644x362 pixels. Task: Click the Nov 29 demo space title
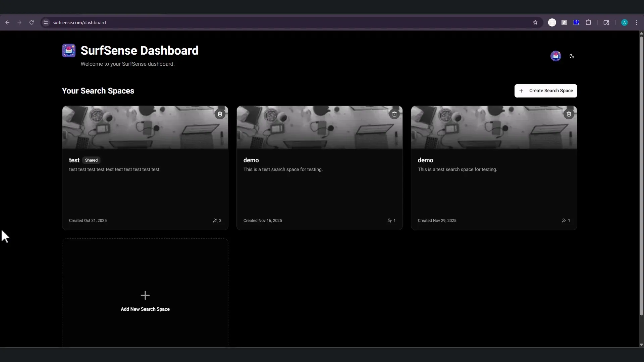426,160
